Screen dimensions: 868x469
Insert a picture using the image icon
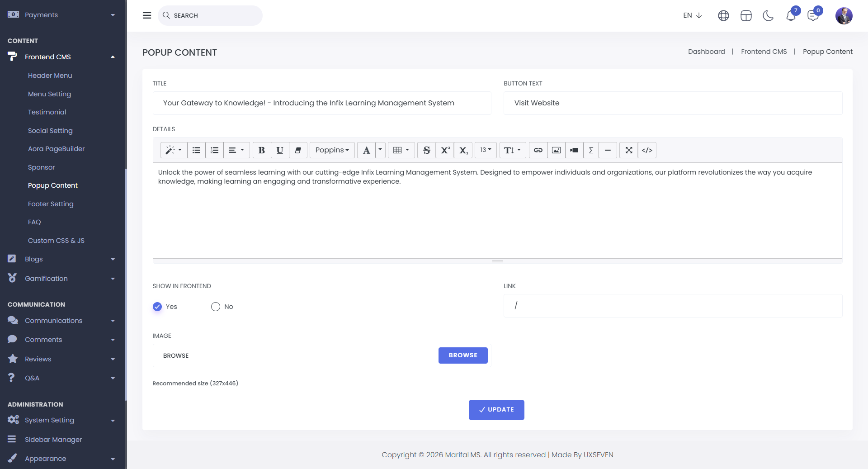point(556,150)
